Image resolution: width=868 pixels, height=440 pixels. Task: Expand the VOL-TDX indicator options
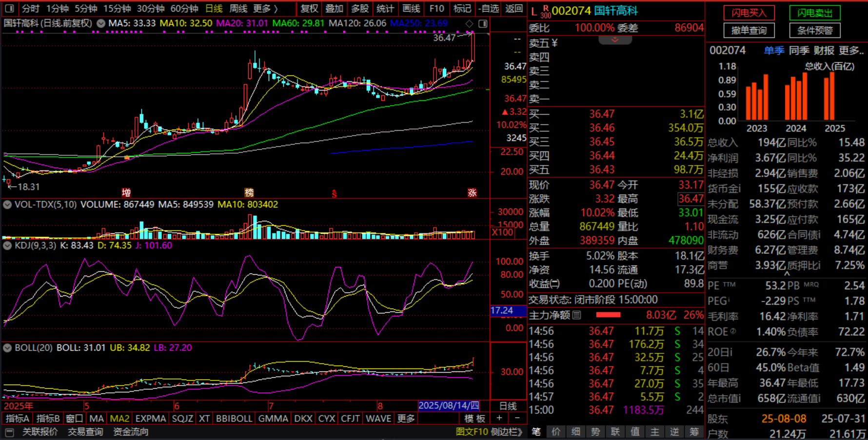pos(7,205)
